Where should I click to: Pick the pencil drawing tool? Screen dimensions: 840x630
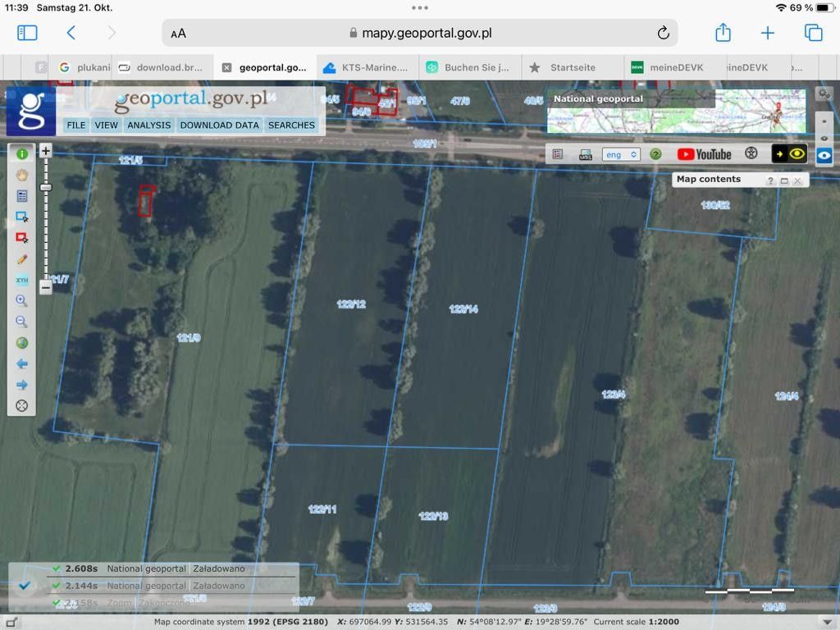tap(22, 259)
